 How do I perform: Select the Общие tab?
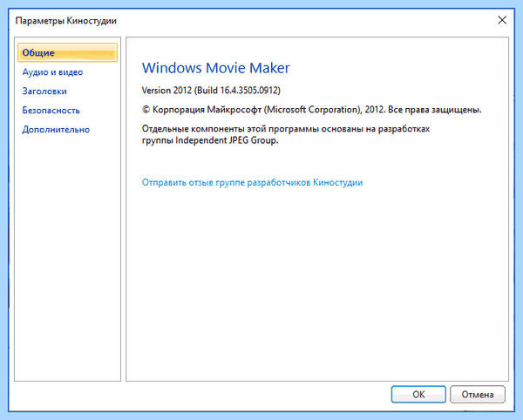pos(67,52)
